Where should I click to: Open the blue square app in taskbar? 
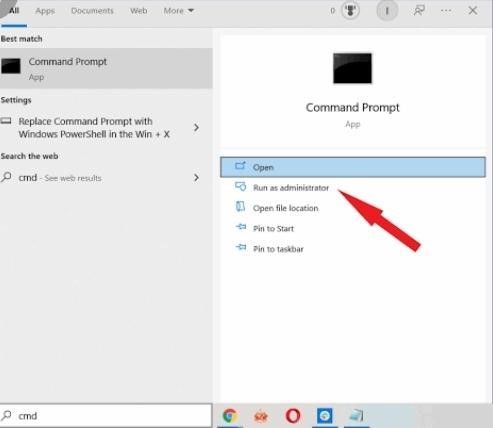[x=325, y=416]
